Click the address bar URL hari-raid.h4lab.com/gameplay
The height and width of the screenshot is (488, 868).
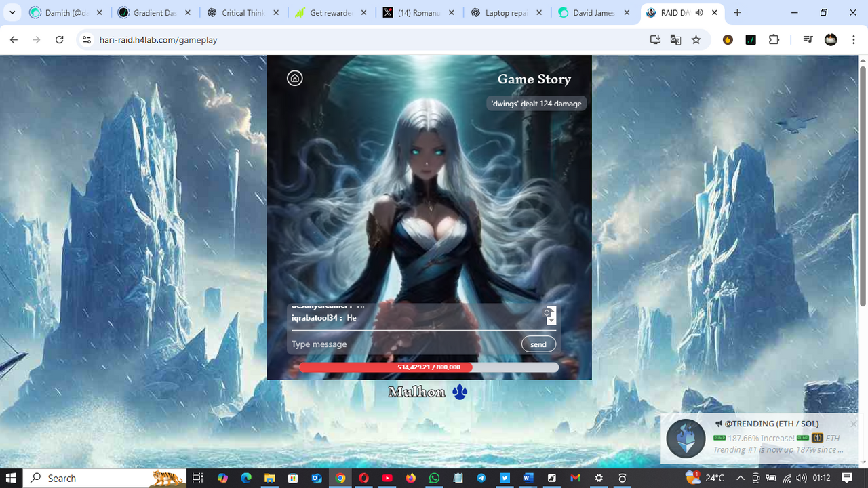[158, 40]
